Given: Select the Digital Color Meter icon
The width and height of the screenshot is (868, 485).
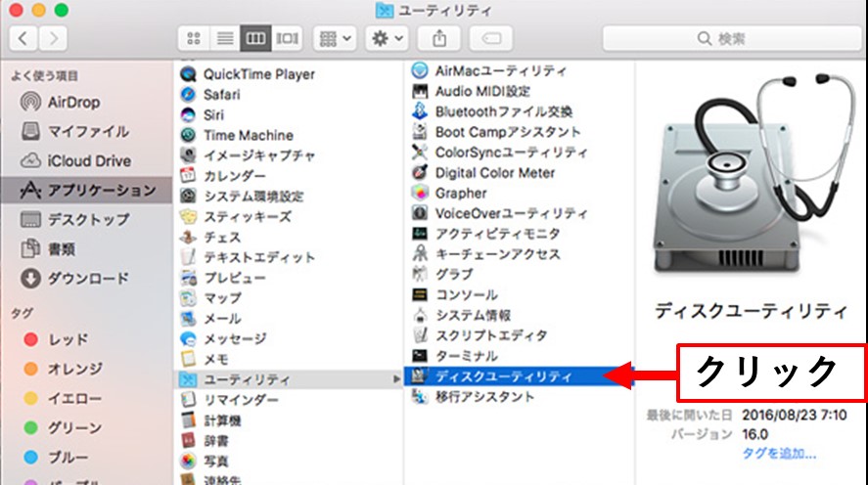Looking at the screenshot, I should coord(420,172).
